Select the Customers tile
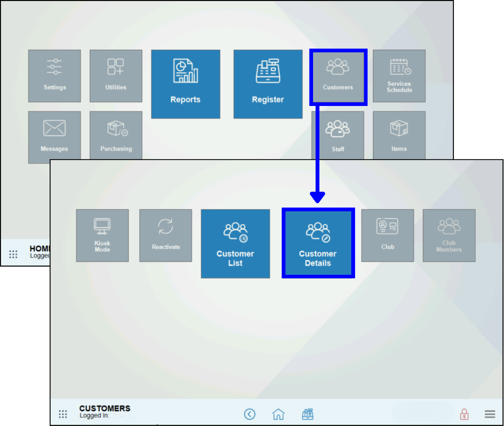Image resolution: width=504 pixels, height=426 pixels. 338,77
